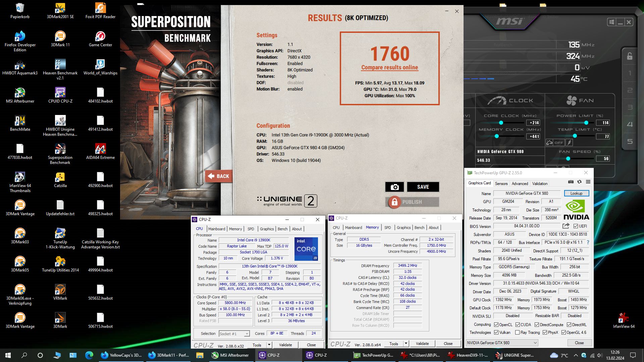Click the Close button at GPU-Z bottom
This screenshot has height=362, width=644.
point(579,343)
